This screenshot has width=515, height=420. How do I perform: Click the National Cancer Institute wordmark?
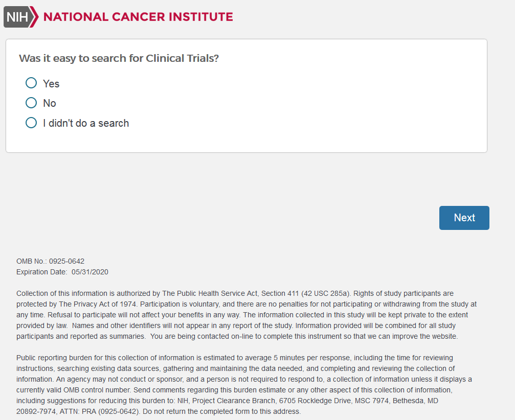(x=138, y=17)
